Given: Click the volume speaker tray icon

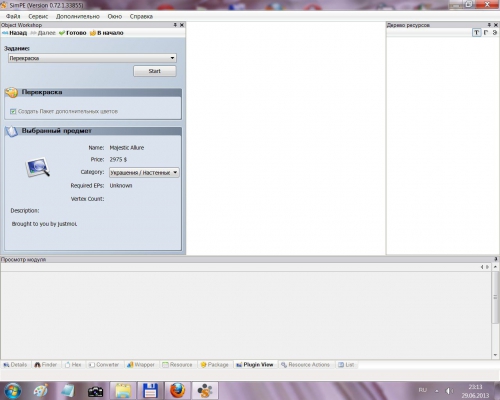Looking at the screenshot, I should [449, 391].
